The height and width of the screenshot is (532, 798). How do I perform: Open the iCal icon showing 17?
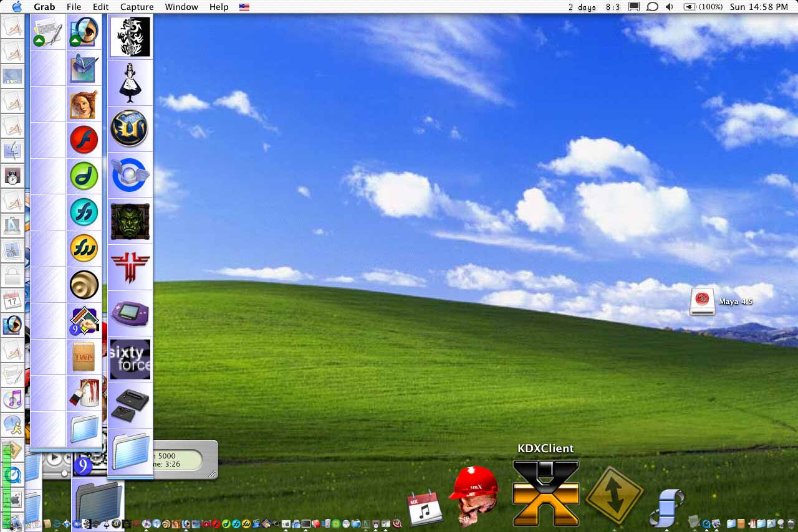(12, 300)
